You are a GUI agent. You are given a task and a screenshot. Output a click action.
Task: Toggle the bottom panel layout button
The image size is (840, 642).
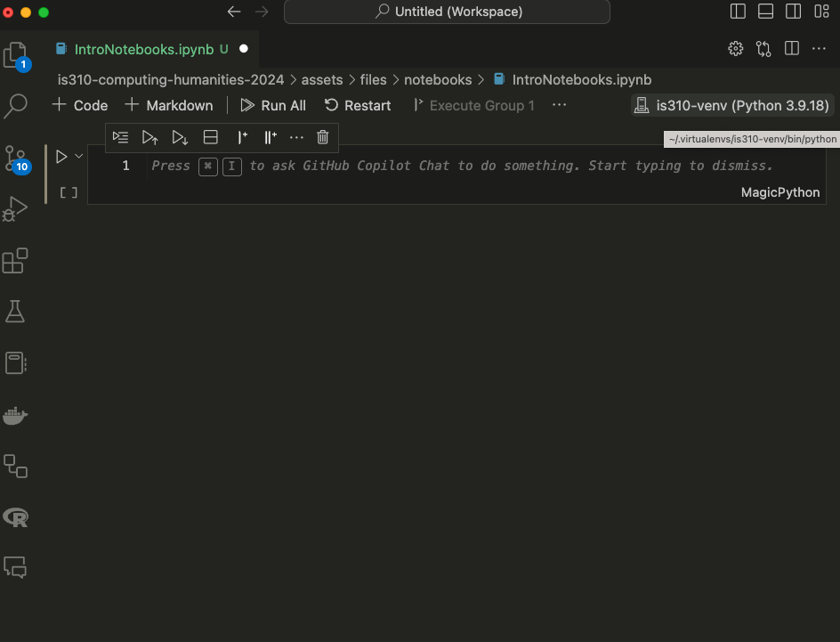click(765, 12)
